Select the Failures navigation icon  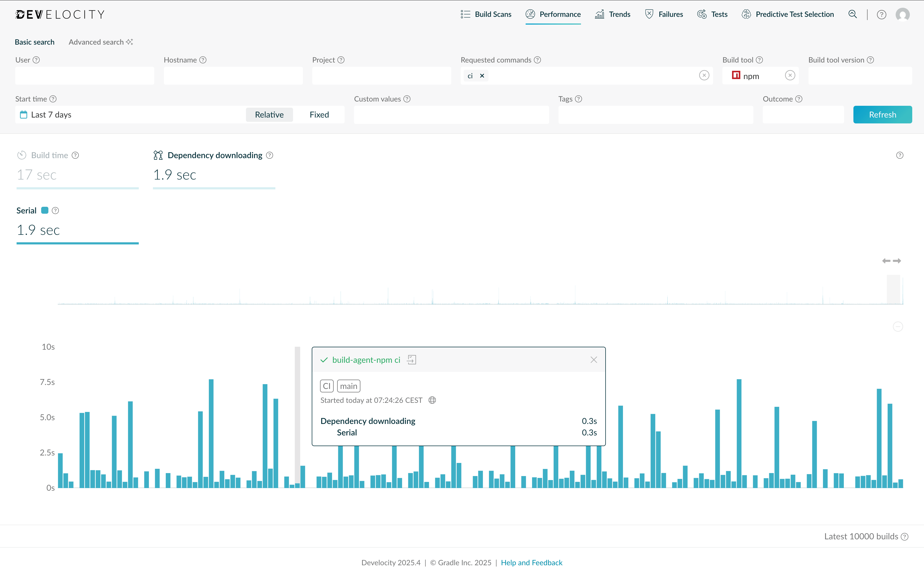click(649, 14)
